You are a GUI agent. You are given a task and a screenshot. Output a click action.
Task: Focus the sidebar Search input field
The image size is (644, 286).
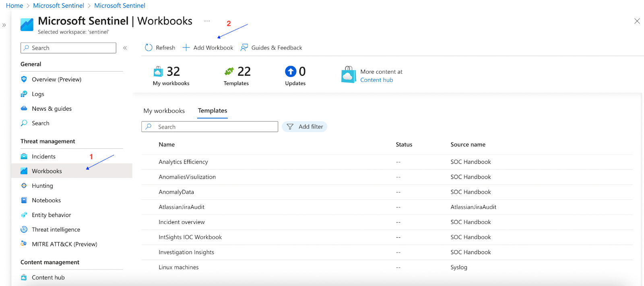(x=68, y=48)
